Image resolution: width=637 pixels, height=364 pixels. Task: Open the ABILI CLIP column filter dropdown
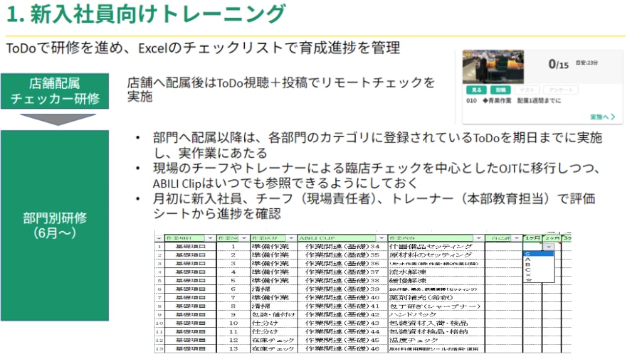[x=383, y=237]
